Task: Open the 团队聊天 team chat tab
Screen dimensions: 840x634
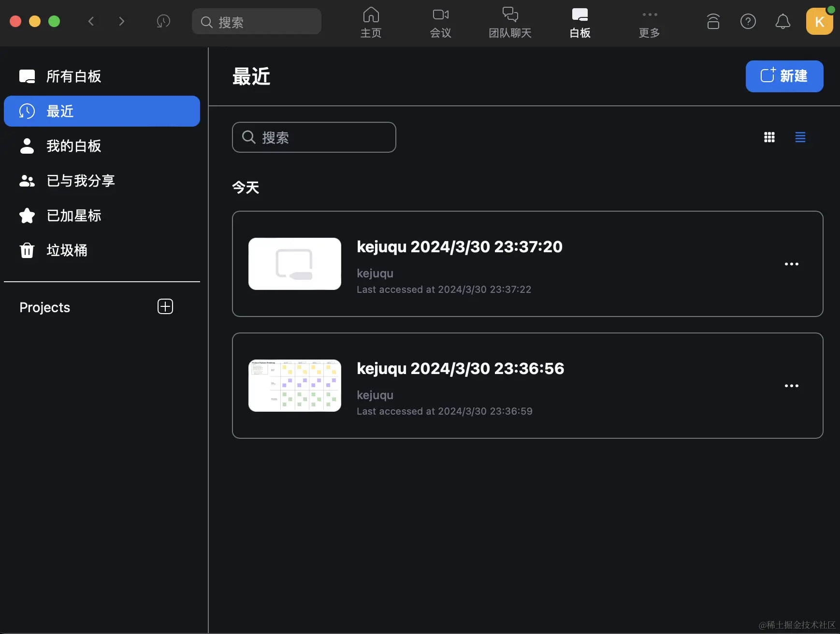Action: [x=510, y=22]
